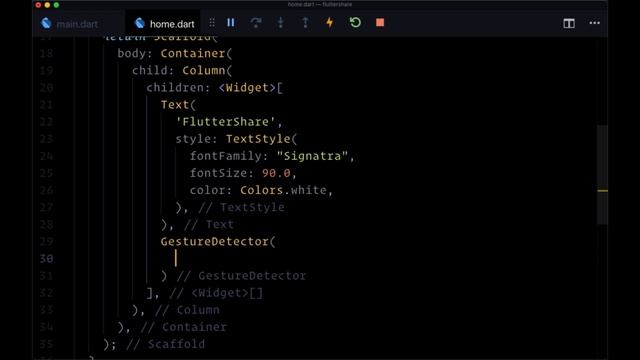Place cursor on line 30 inside GestureDetector
The image size is (640, 360).
point(176,258)
